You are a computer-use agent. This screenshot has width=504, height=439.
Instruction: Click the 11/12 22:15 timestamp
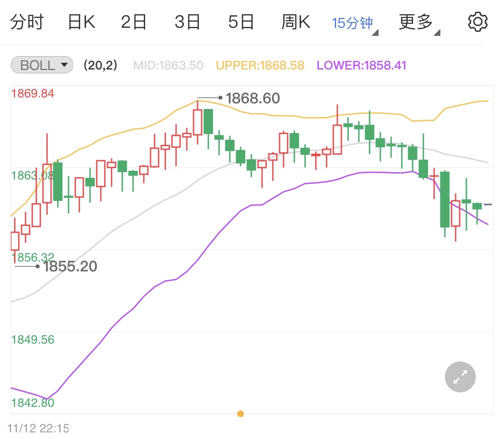(x=38, y=428)
